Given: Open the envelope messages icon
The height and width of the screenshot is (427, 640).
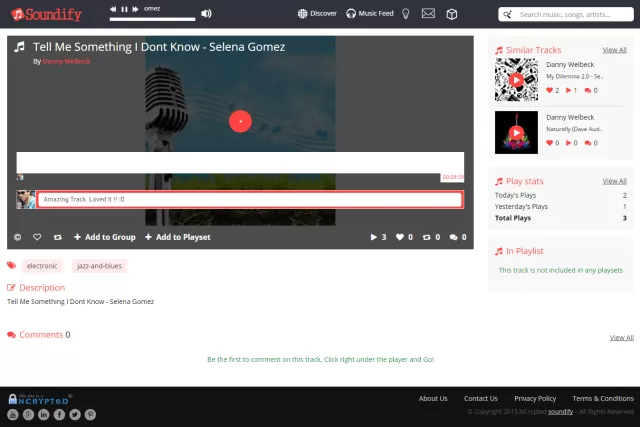Looking at the screenshot, I should tap(428, 13).
